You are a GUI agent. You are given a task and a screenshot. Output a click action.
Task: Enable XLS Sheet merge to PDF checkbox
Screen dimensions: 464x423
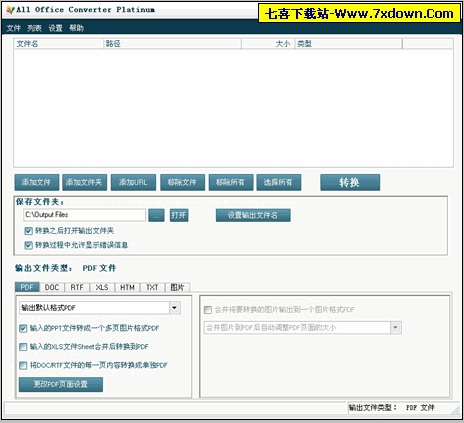click(23, 347)
